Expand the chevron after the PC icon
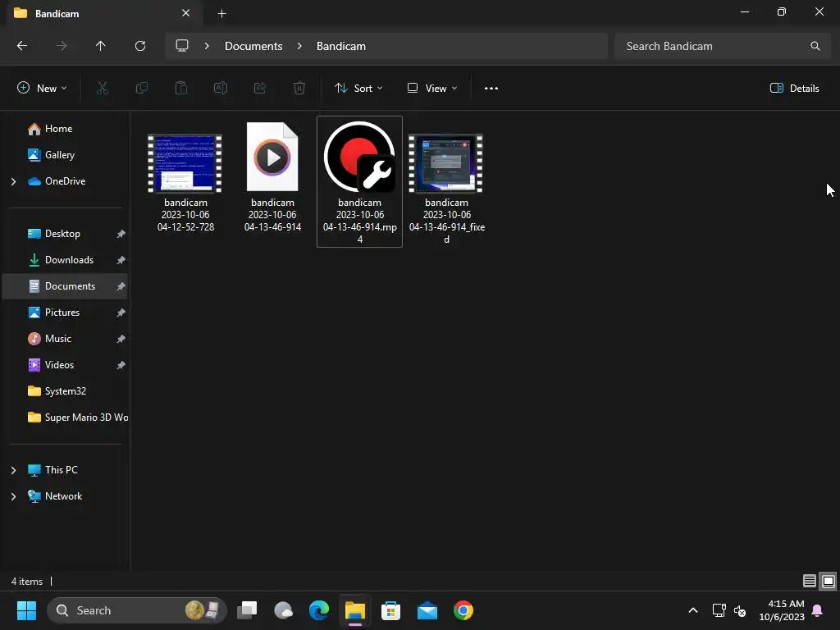Screen dimensions: 840x630 click(207, 46)
